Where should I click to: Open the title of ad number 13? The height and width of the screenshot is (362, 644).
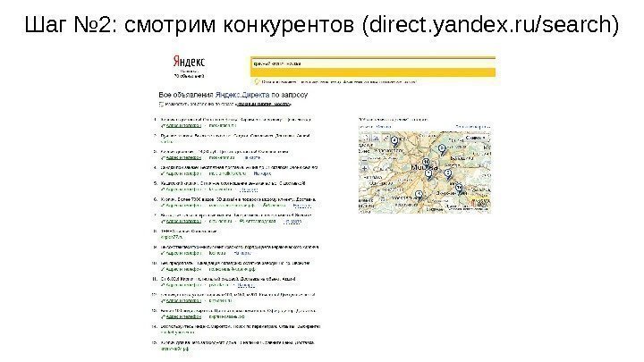coord(238,311)
